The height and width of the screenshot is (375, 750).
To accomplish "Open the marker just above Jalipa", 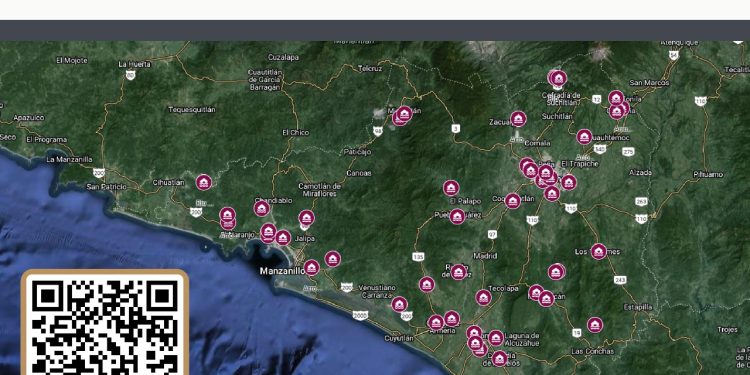I will [307, 218].
